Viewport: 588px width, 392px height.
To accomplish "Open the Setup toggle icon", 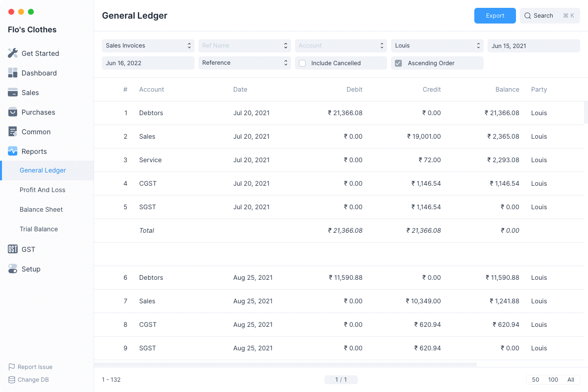I will click(13, 269).
